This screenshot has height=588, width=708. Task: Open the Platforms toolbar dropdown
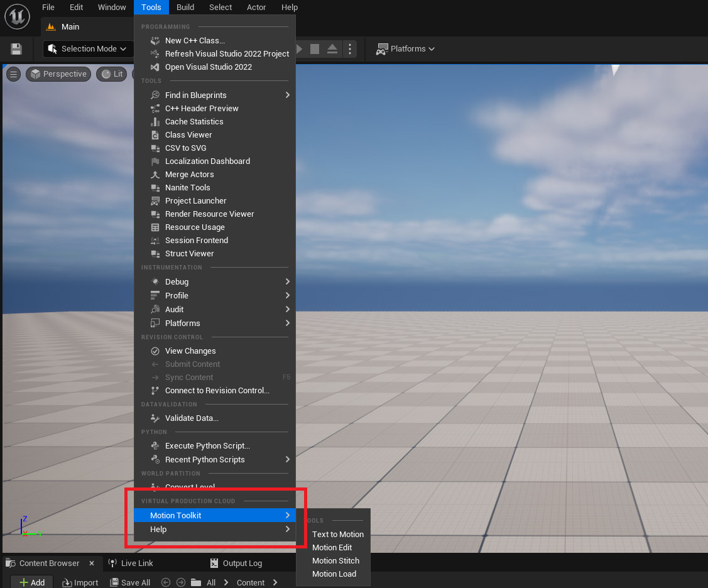405,49
